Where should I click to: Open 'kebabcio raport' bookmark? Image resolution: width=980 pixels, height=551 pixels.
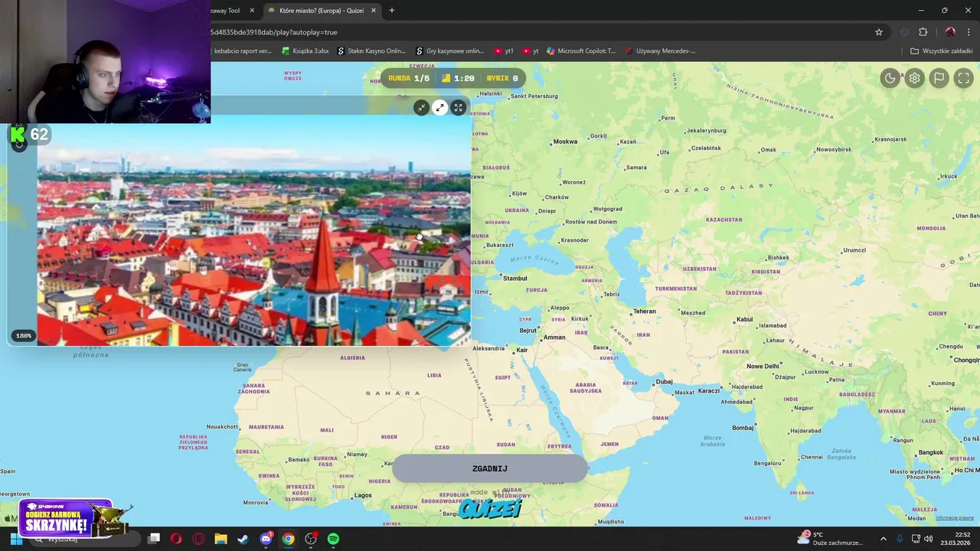(x=242, y=51)
